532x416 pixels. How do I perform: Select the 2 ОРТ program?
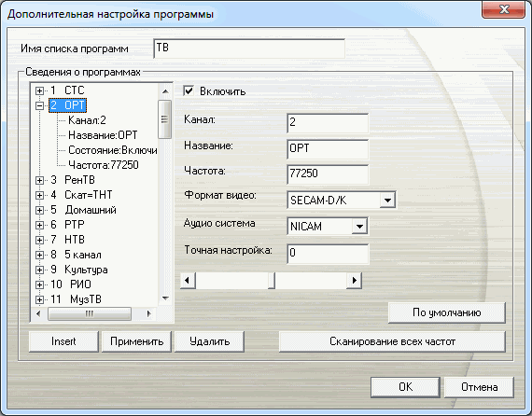pyautogui.click(x=67, y=105)
